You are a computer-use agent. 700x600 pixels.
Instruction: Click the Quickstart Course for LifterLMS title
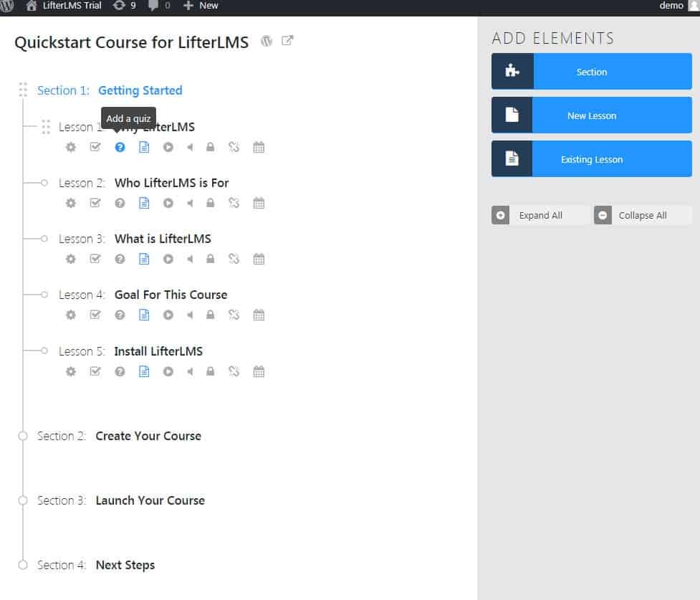tap(131, 42)
